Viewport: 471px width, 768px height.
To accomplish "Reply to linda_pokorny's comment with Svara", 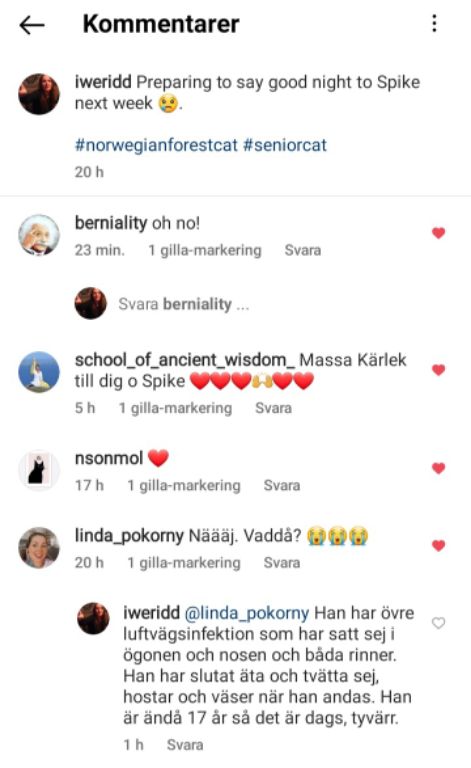I will tap(282, 563).
